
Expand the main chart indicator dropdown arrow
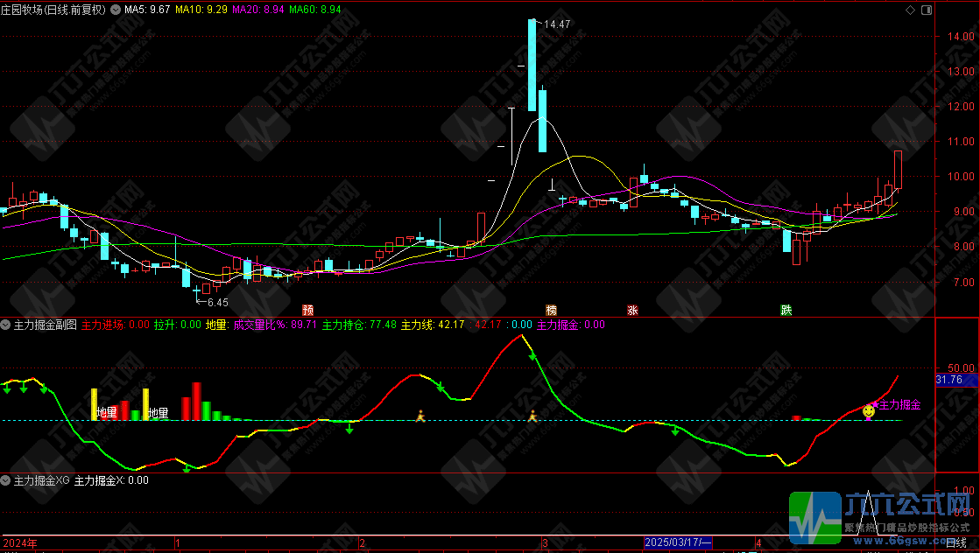click(116, 10)
